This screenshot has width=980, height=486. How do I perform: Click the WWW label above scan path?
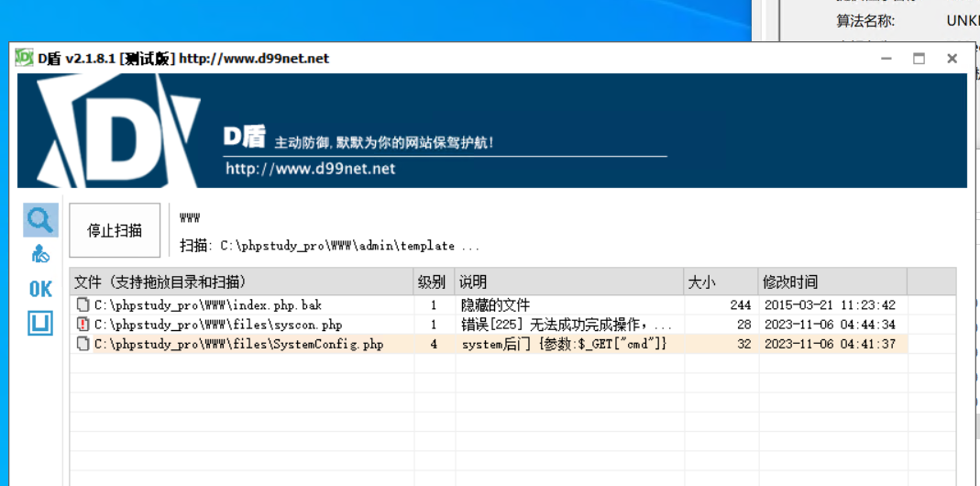190,218
